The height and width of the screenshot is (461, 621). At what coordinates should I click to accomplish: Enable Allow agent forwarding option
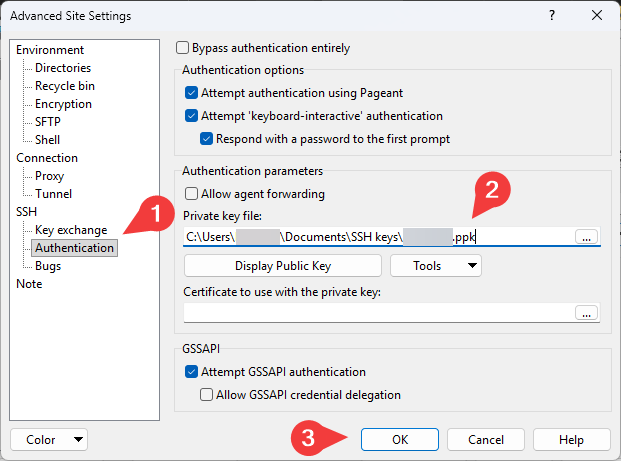[192, 194]
